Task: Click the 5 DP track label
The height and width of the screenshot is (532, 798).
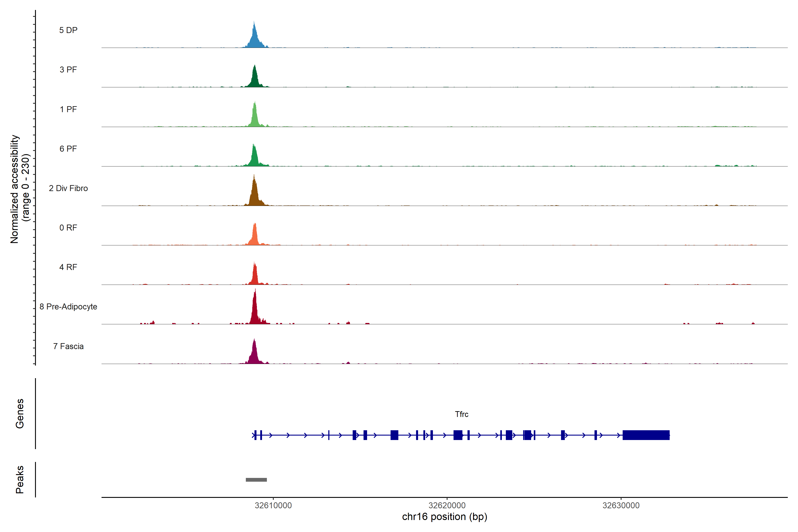Action: click(68, 30)
